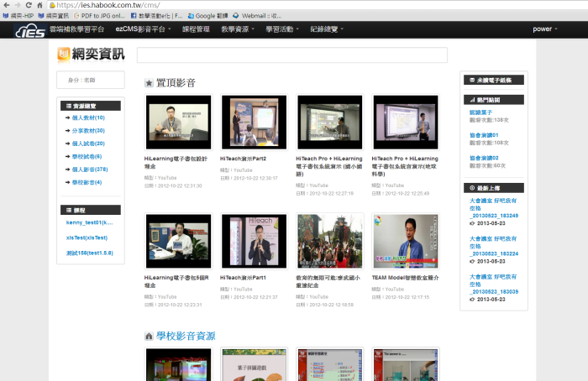The image size is (588, 381).
Task: Click the list icon in the resource overview header
Action: point(69,106)
